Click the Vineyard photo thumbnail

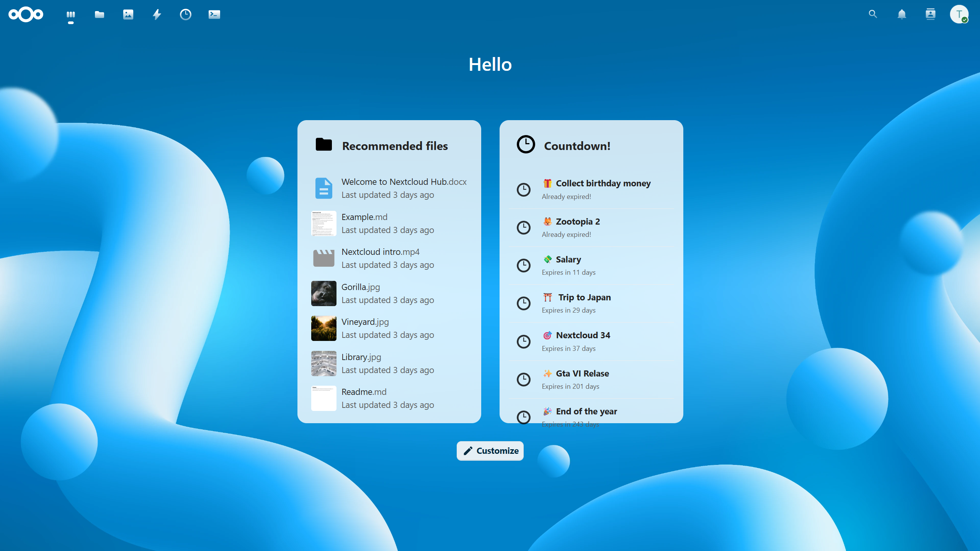[324, 328]
